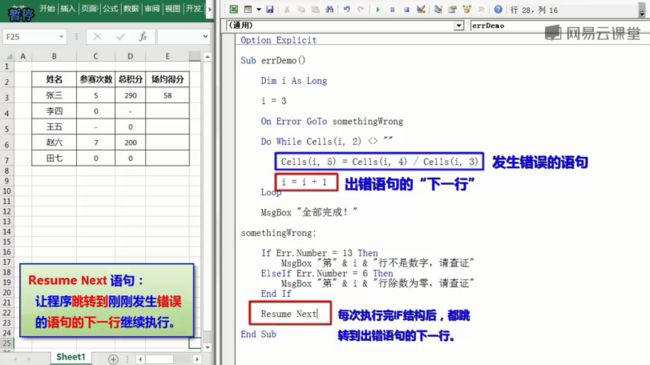Click the cell with value 290
The width and height of the screenshot is (650, 365).
(130, 95)
